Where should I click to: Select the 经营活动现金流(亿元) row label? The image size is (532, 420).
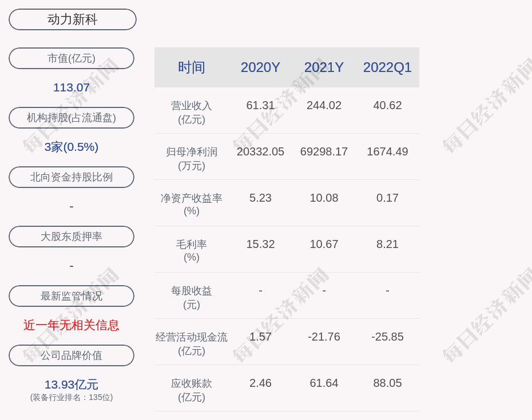pos(192,344)
